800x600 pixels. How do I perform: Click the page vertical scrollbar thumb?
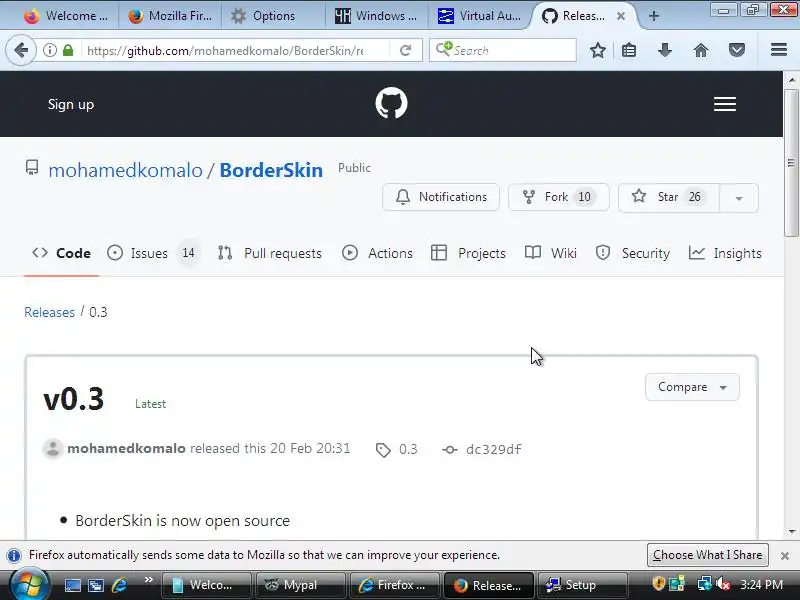[x=791, y=163]
